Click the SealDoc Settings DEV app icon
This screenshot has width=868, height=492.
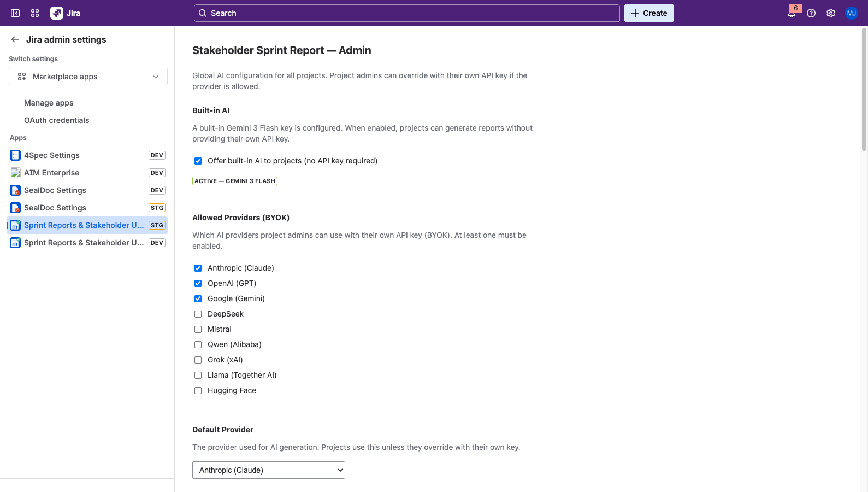(15, 190)
